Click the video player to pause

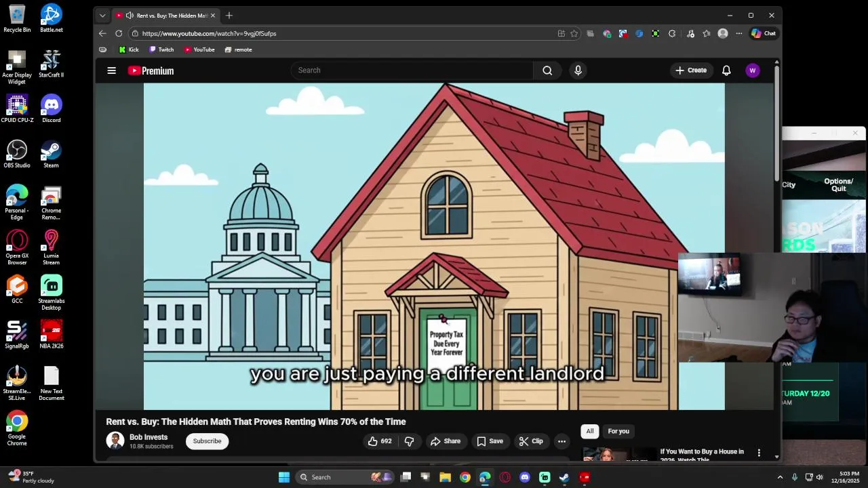pyautogui.click(x=434, y=247)
